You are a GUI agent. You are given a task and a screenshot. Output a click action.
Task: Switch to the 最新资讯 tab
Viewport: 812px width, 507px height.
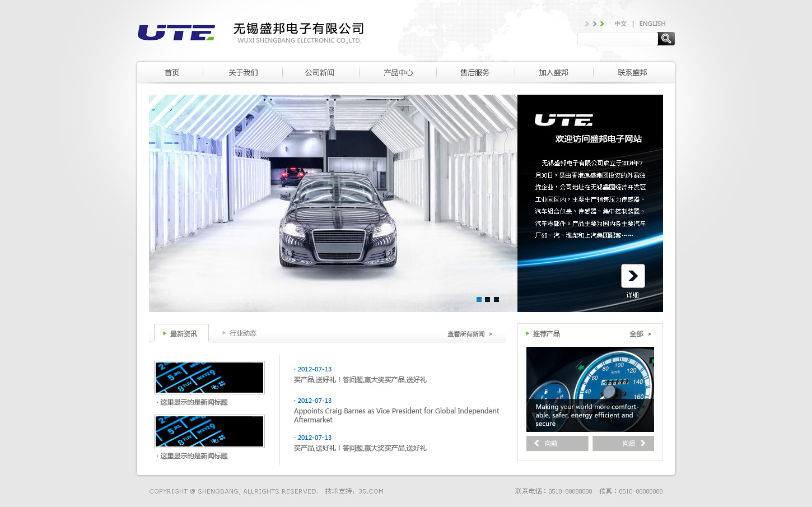pyautogui.click(x=181, y=333)
